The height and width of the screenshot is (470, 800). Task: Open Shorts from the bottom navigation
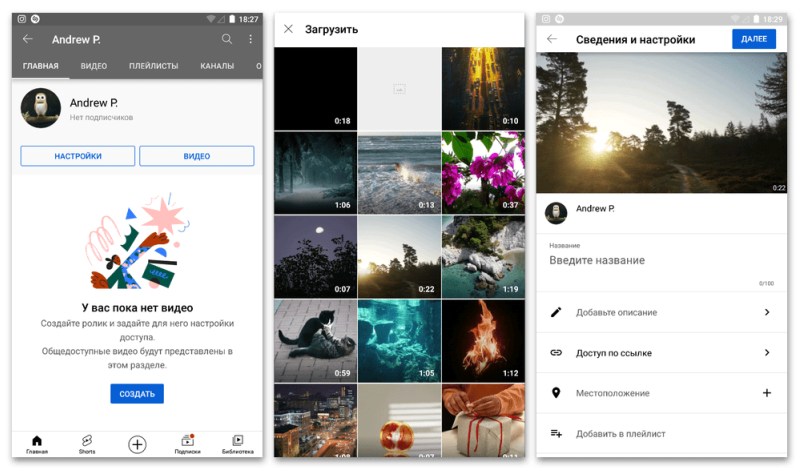coord(87,444)
